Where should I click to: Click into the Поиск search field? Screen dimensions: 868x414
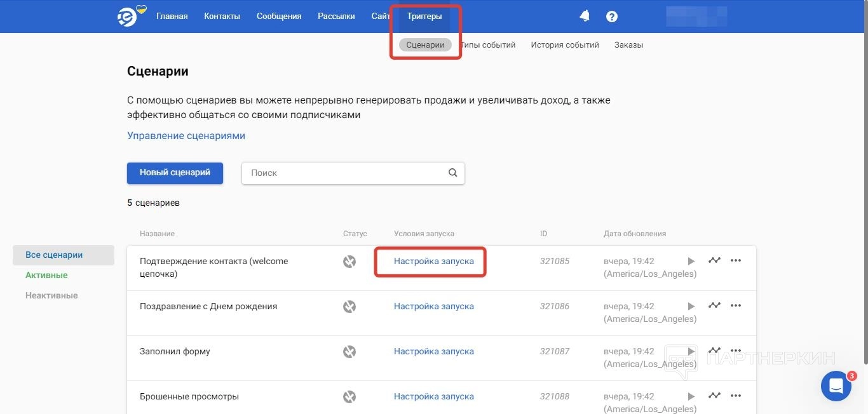(343, 173)
